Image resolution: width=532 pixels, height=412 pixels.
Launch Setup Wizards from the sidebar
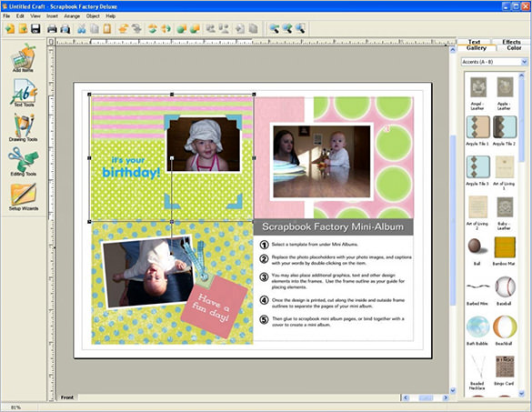(x=23, y=196)
